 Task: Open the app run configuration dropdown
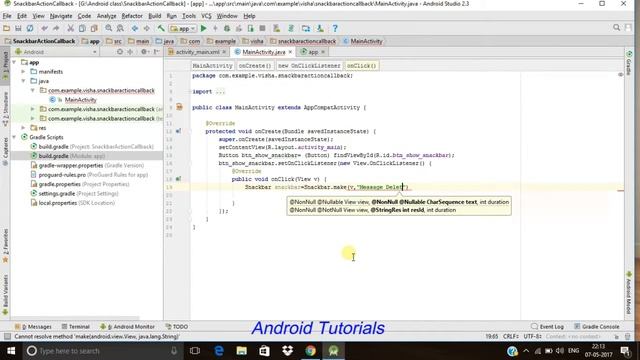182,29
